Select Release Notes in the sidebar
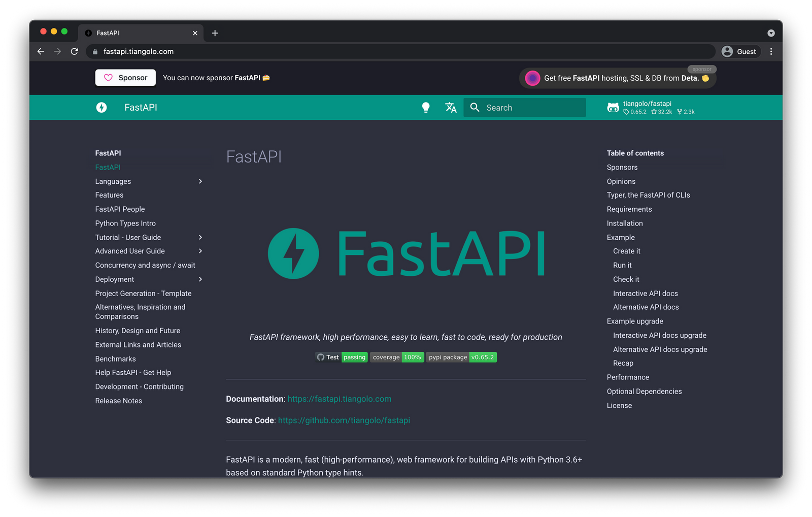The height and width of the screenshot is (517, 812). click(x=118, y=401)
